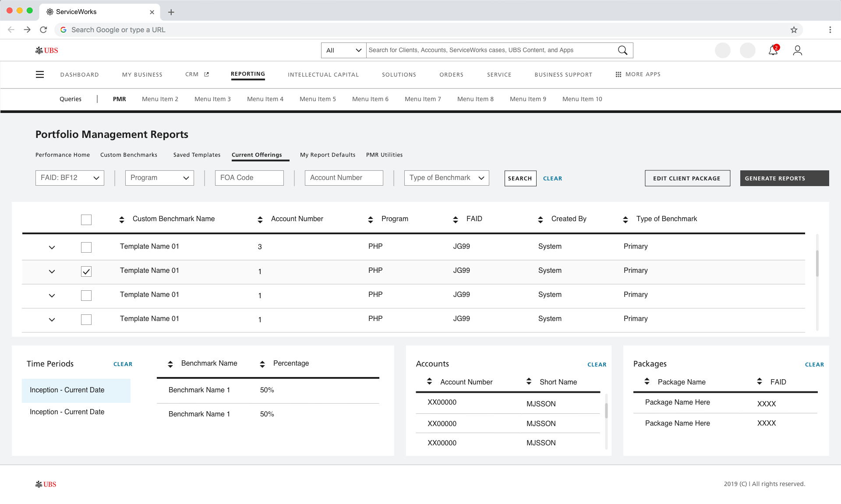Image resolution: width=841 pixels, height=504 pixels.
Task: Reload the page in the browser
Action: 43,30
